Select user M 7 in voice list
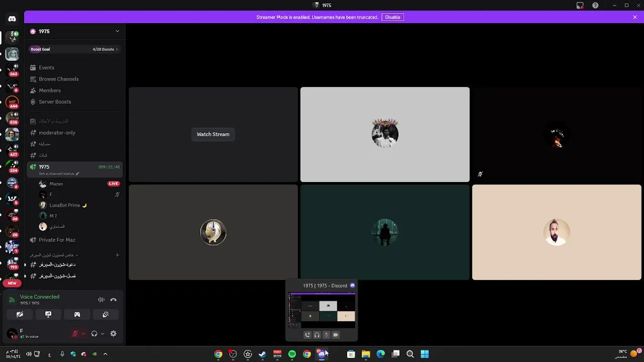 (x=79, y=216)
